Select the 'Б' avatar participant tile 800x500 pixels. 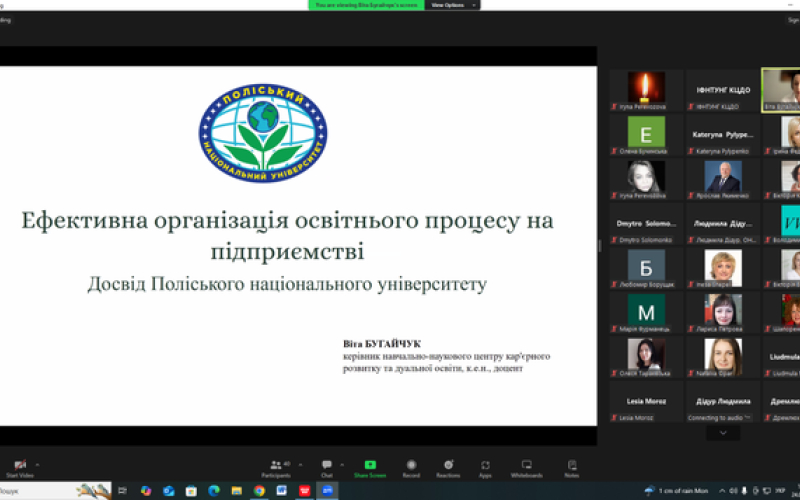[x=646, y=268]
